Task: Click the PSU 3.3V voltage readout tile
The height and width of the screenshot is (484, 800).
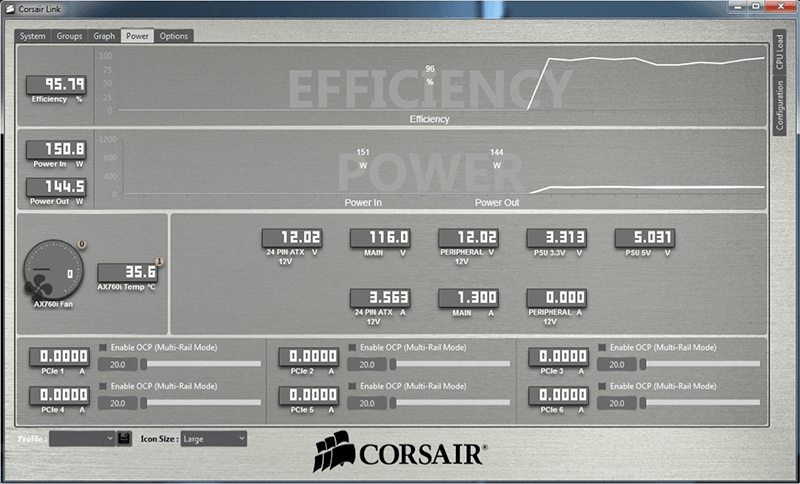Action: [x=557, y=238]
